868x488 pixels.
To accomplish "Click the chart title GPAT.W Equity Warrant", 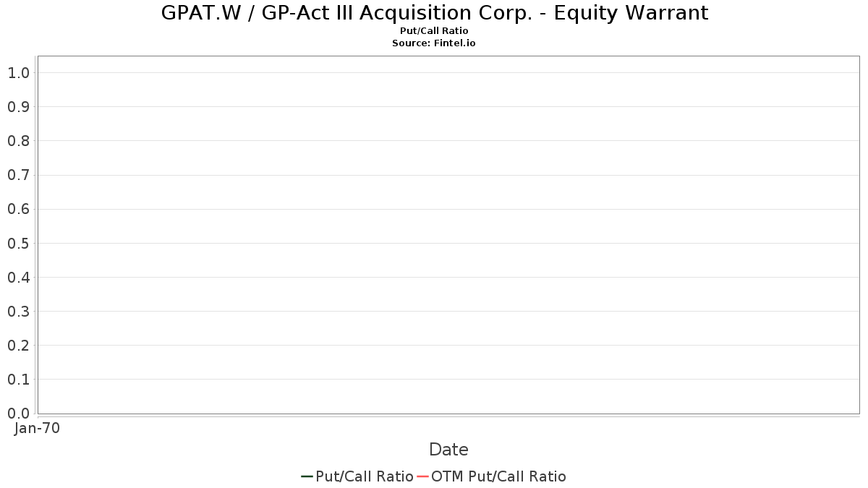I will 434,13.
